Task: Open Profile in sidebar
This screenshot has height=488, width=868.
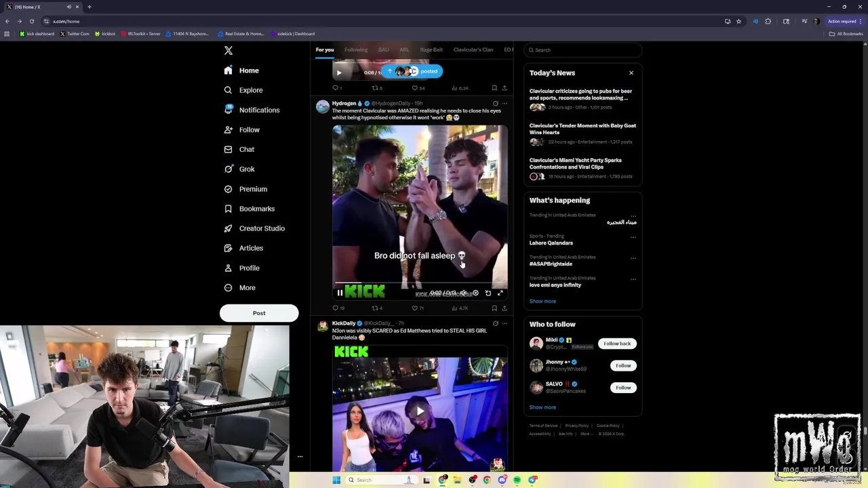Action: 241,268
